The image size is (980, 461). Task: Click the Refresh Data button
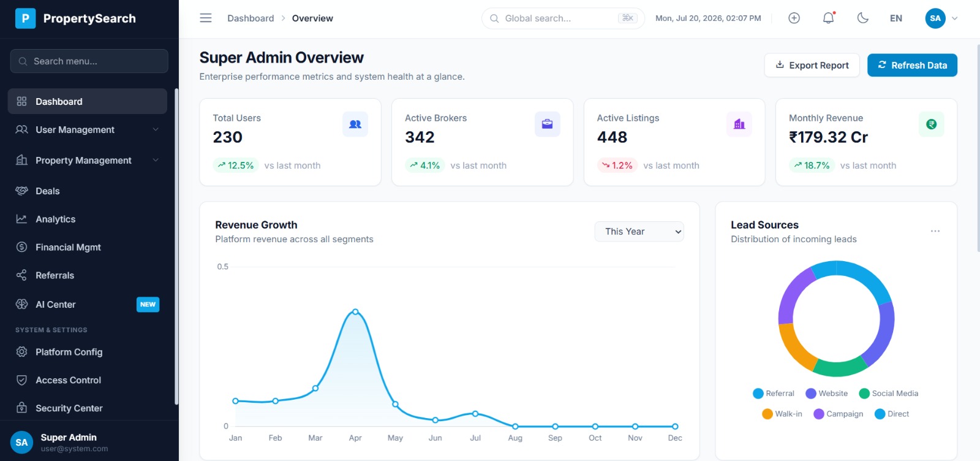tap(912, 66)
